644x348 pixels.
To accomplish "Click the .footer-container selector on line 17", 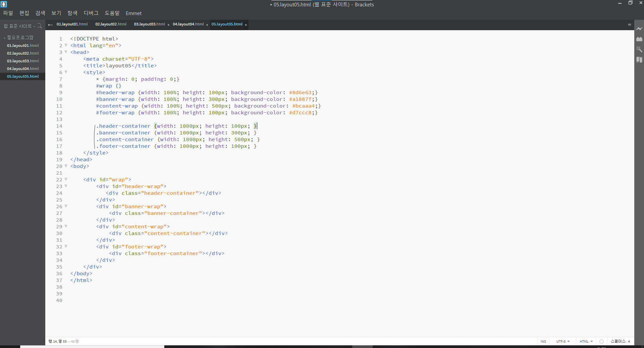I will [123, 146].
